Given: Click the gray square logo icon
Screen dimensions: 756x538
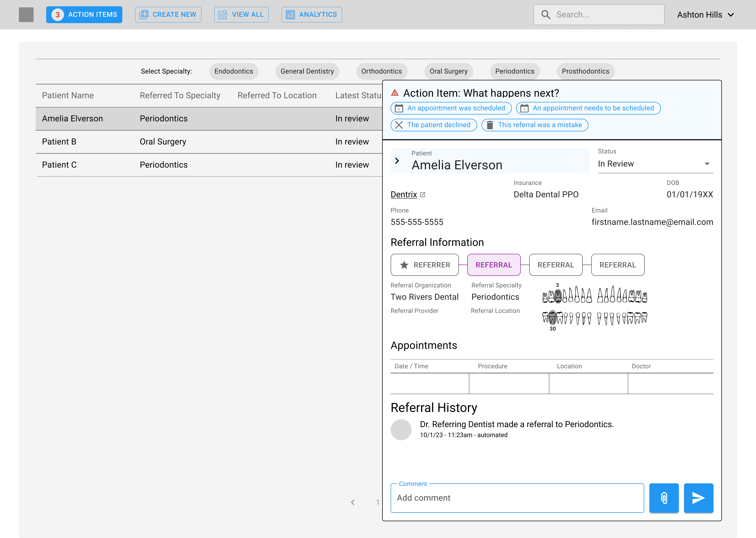Looking at the screenshot, I should tap(26, 14).
